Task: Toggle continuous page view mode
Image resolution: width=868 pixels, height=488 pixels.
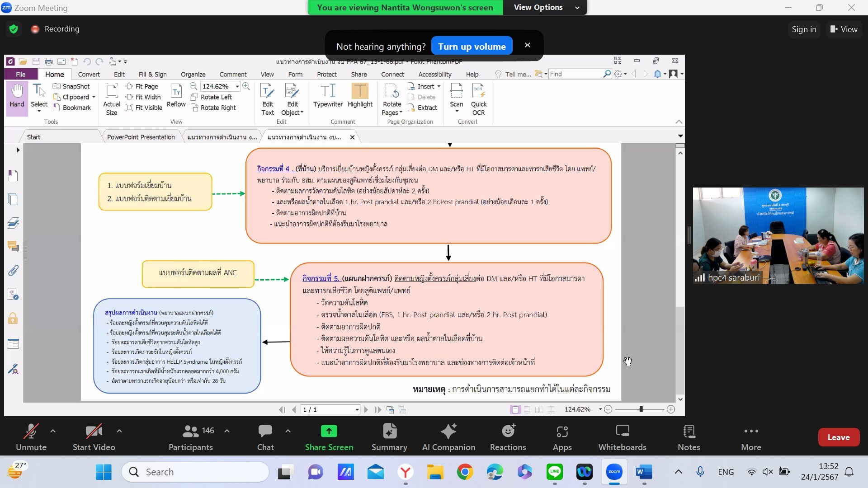Action: pos(527,410)
